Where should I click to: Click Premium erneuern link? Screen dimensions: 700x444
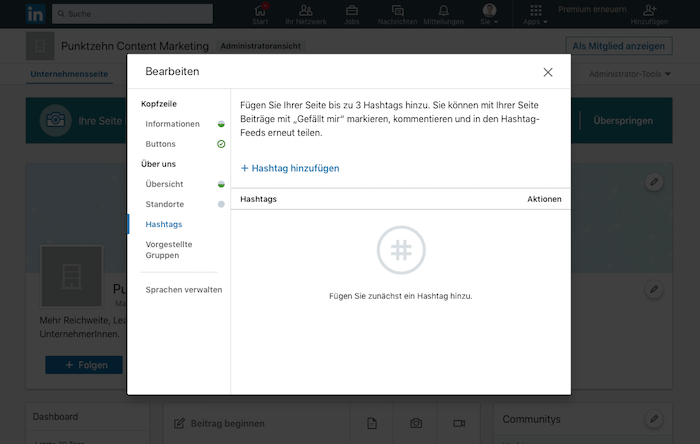592,9
